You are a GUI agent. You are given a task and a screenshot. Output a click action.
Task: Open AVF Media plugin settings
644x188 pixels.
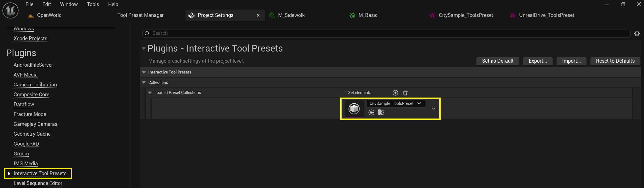[26, 75]
